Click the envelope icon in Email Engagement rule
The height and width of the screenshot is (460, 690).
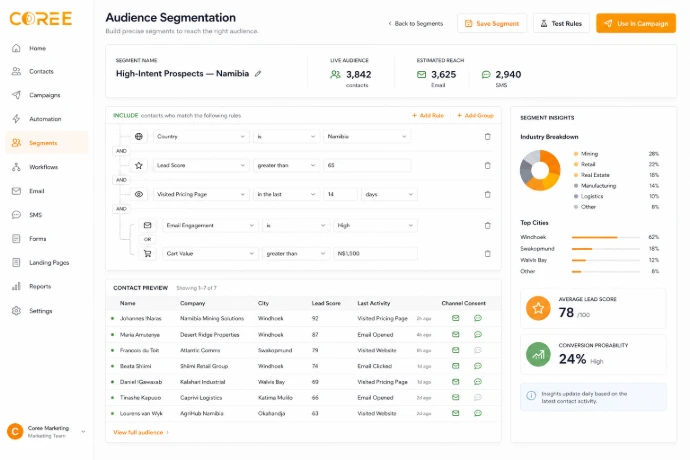click(147, 225)
